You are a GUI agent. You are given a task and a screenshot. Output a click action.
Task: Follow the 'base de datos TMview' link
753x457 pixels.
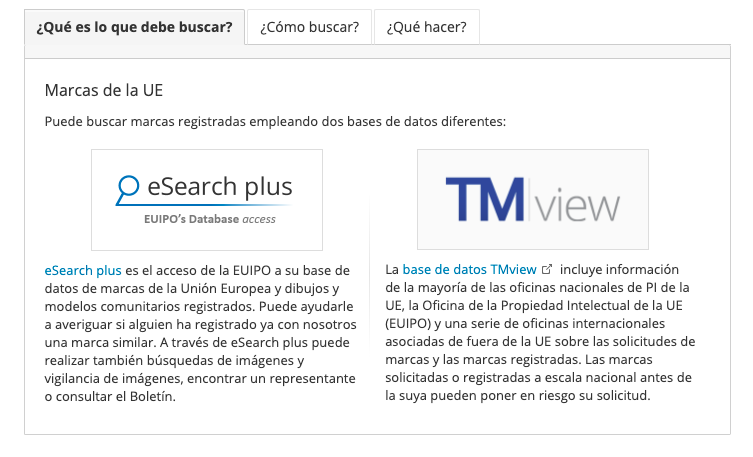coord(469,270)
